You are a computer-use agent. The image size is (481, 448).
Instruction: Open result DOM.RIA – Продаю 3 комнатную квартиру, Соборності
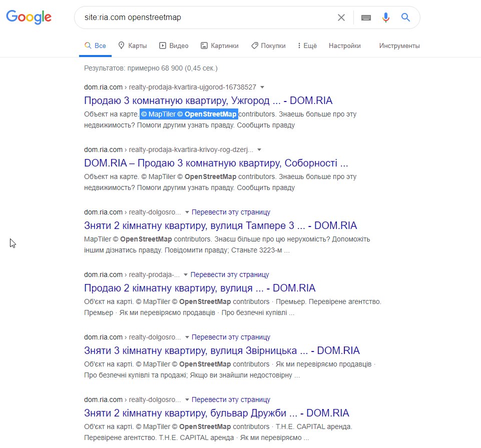coord(216,163)
